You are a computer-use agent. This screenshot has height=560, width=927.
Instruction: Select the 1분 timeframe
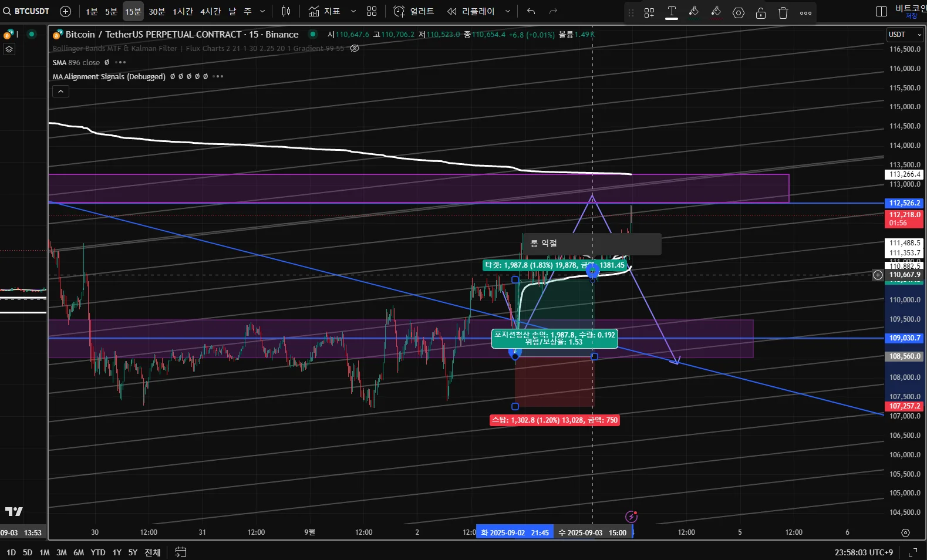(92, 12)
